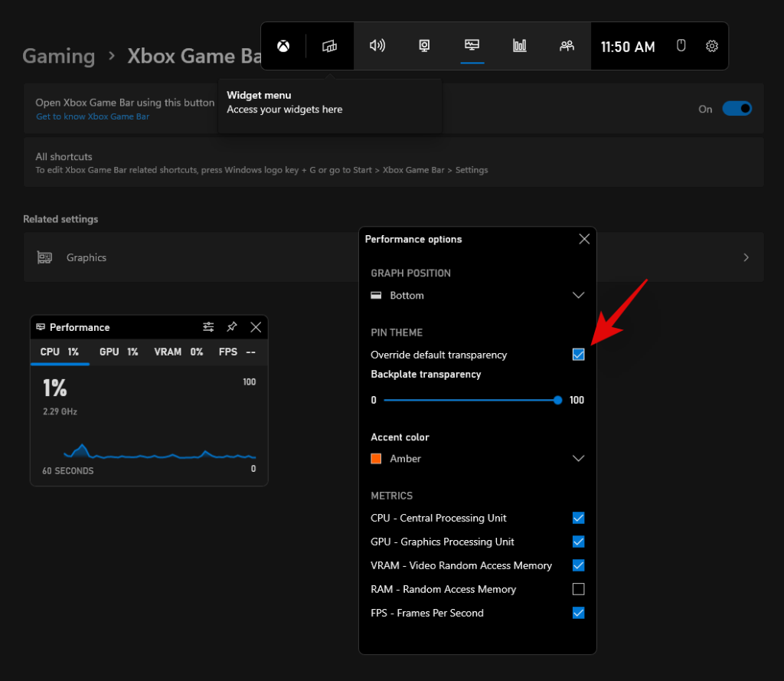Screen dimensions: 784x681
Task: Uncheck CPU - Central Processing Unit metric
Action: (579, 518)
